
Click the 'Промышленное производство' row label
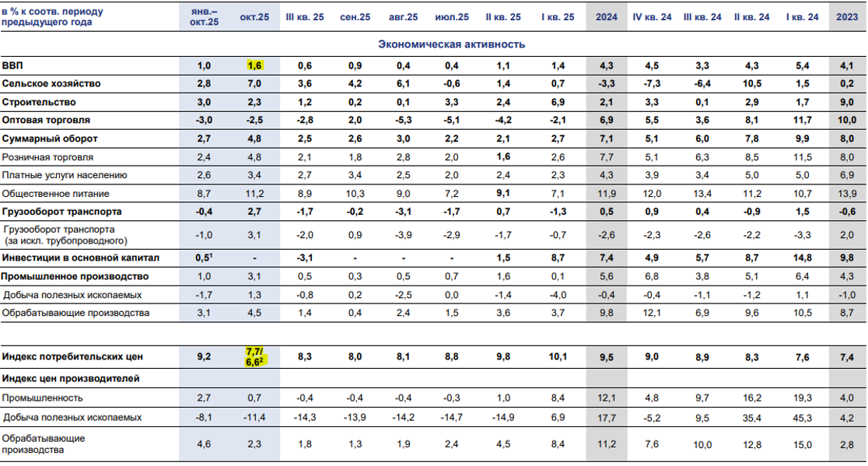point(75,276)
